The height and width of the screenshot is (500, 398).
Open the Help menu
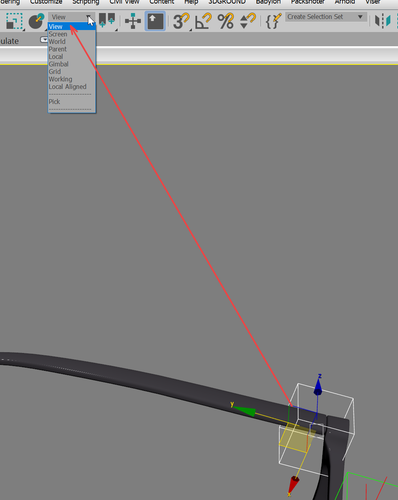(191, 2)
